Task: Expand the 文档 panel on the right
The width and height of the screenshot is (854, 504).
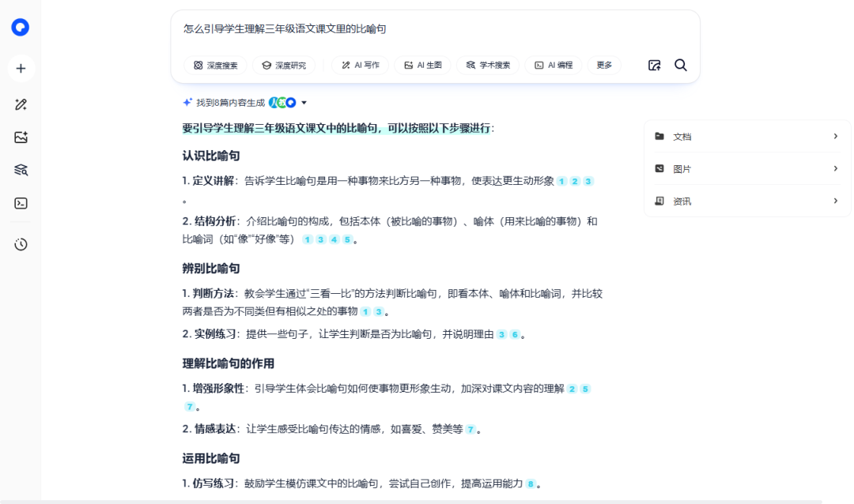Action: tap(746, 136)
